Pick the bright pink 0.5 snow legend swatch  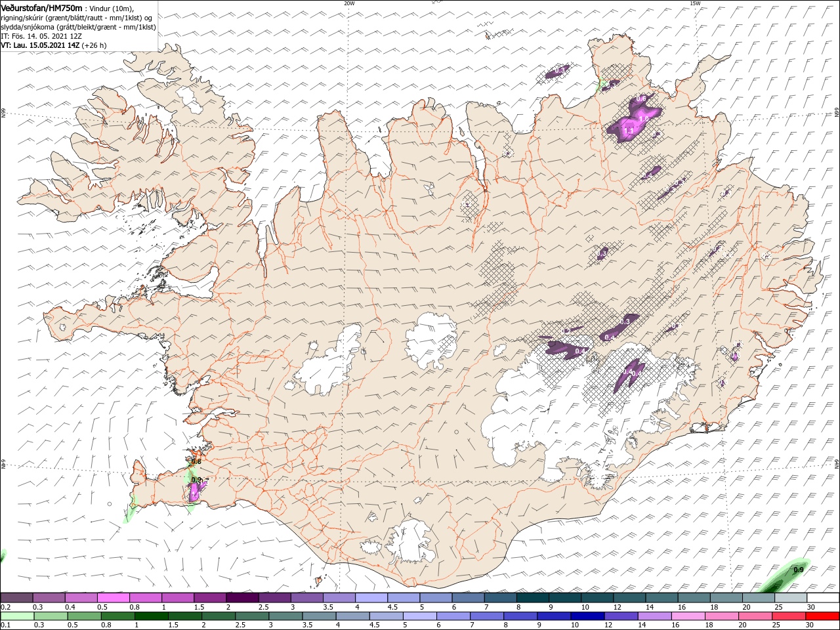(x=113, y=598)
